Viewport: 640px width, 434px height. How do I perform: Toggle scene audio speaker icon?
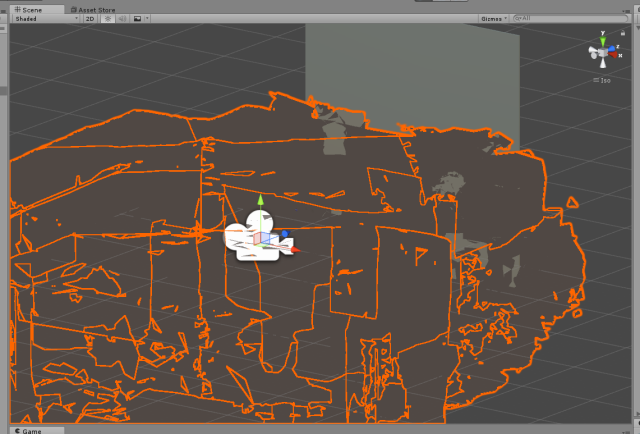coord(122,19)
